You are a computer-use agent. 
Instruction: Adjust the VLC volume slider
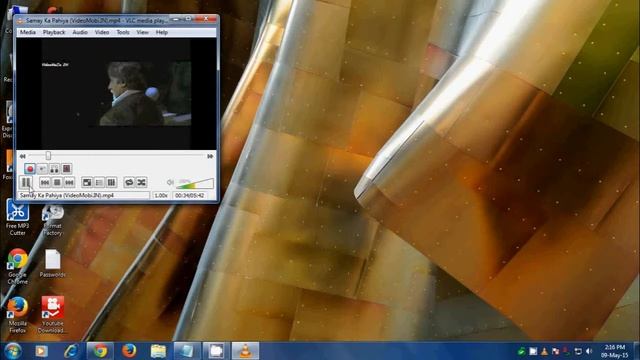(195, 183)
